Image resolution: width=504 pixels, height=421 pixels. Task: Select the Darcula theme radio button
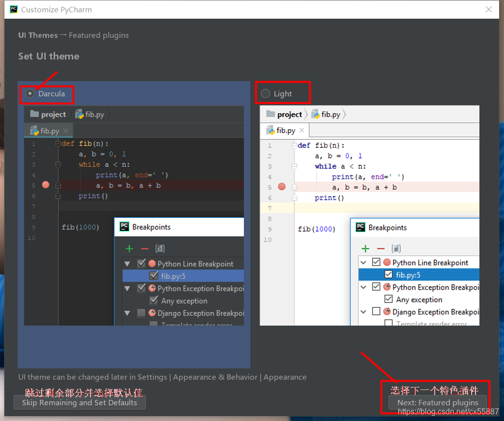point(30,93)
